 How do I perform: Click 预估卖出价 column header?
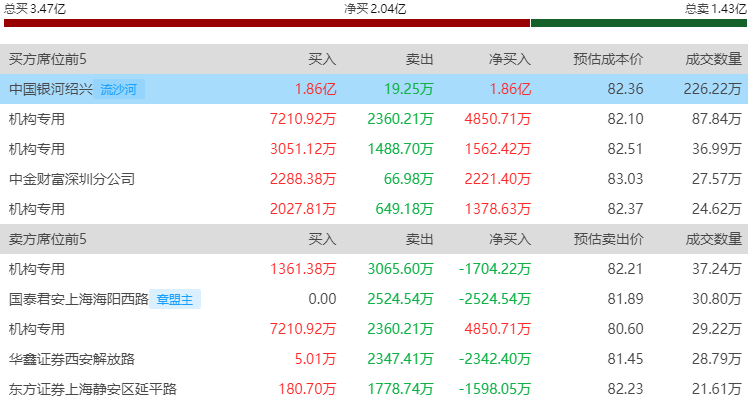point(608,239)
